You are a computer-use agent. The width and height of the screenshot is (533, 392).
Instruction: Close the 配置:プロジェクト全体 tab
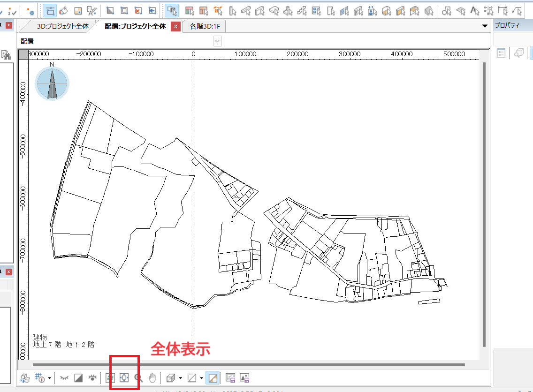click(175, 26)
